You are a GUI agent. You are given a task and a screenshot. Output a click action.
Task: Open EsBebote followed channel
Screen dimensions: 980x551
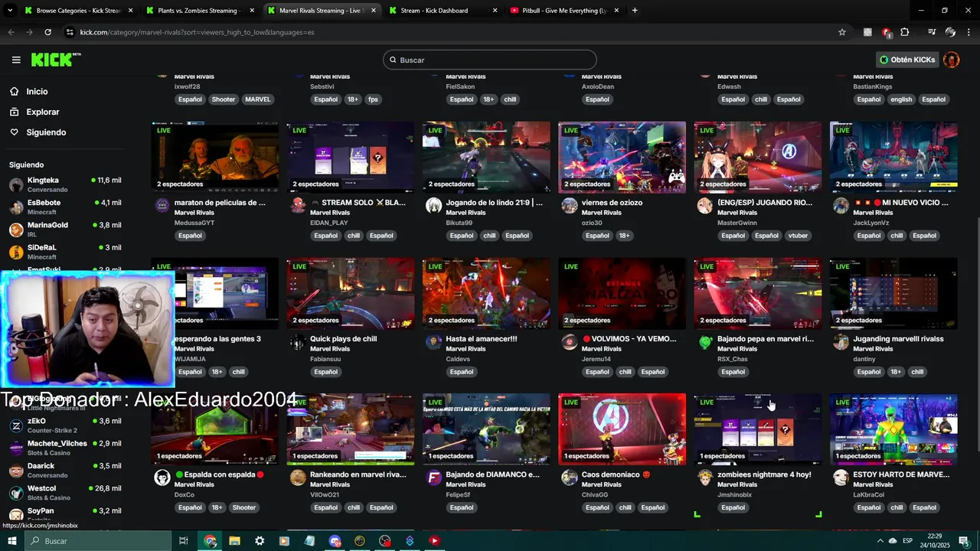(x=64, y=207)
